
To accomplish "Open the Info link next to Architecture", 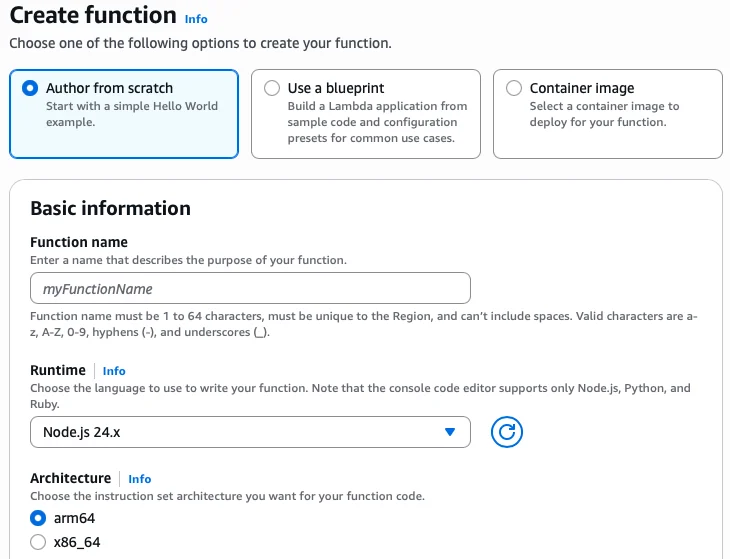I will click(x=140, y=479).
